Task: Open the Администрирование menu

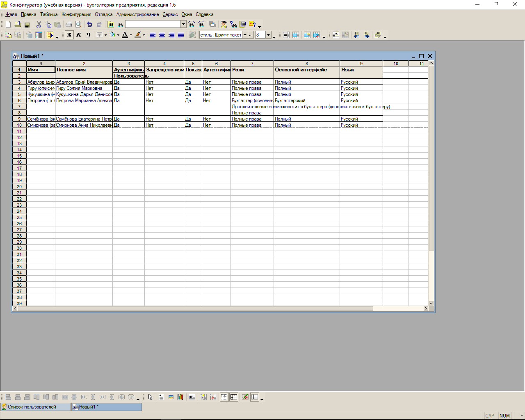Action: pyautogui.click(x=137, y=14)
